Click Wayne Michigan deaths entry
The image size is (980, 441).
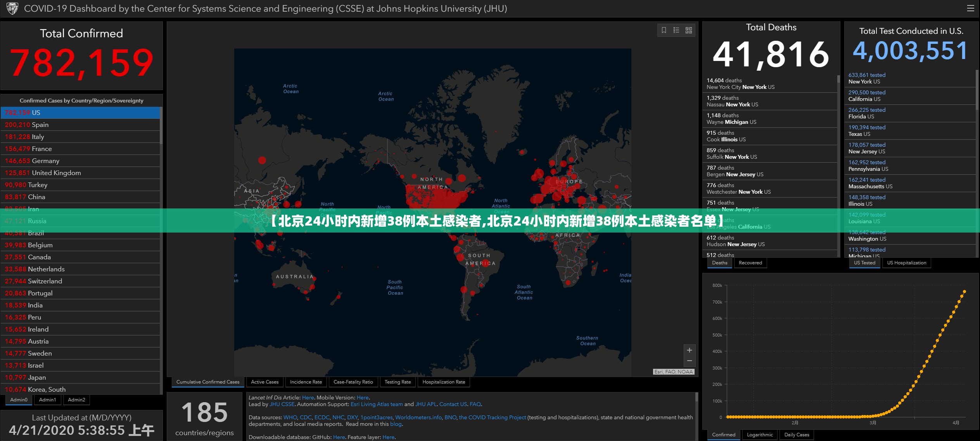click(770, 119)
